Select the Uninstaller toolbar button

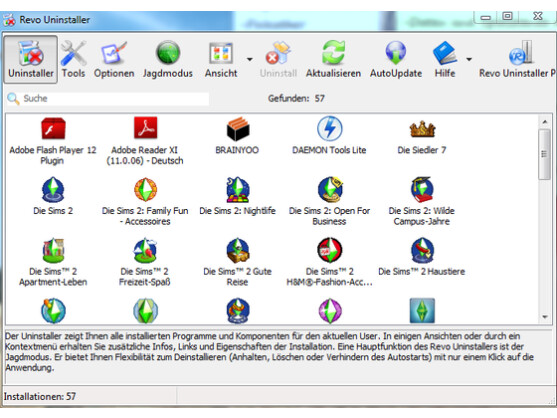pos(31,59)
